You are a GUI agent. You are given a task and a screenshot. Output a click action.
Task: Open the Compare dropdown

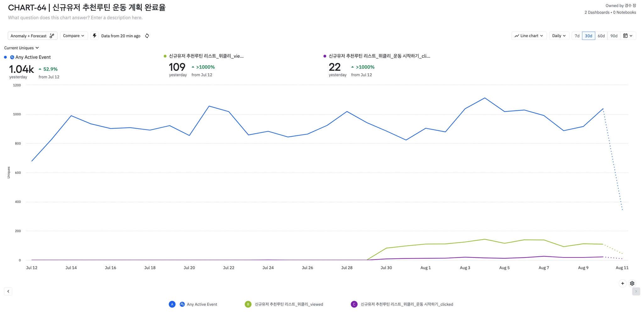pyautogui.click(x=74, y=36)
